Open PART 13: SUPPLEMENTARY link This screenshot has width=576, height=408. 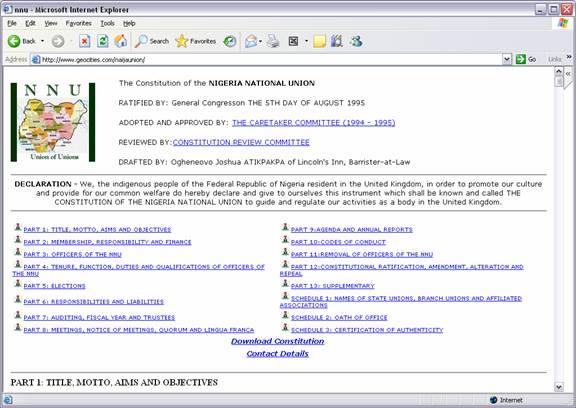coord(332,286)
